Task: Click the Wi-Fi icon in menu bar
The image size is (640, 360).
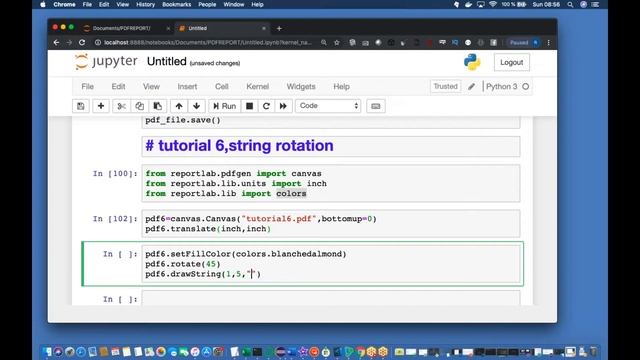Action: [x=493, y=4]
